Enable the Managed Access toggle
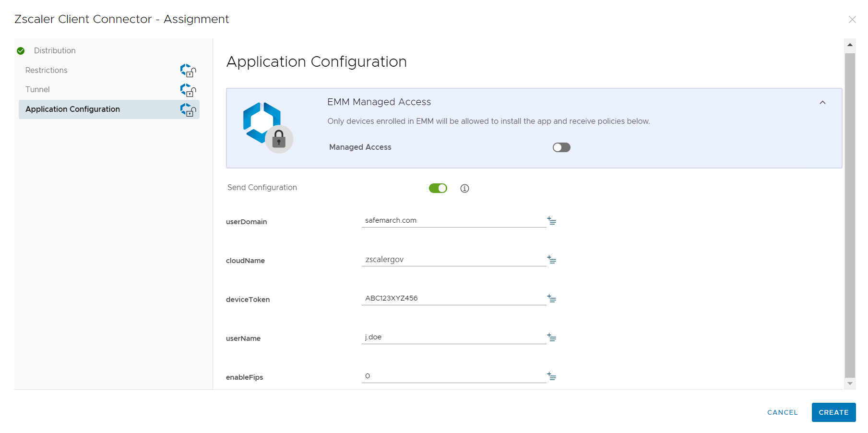868x433 pixels. click(561, 147)
